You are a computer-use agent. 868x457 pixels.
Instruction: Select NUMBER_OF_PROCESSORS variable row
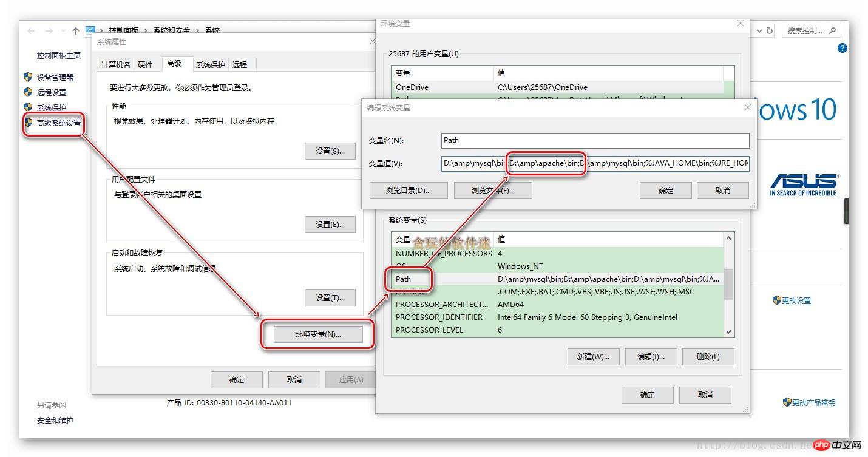(x=558, y=253)
